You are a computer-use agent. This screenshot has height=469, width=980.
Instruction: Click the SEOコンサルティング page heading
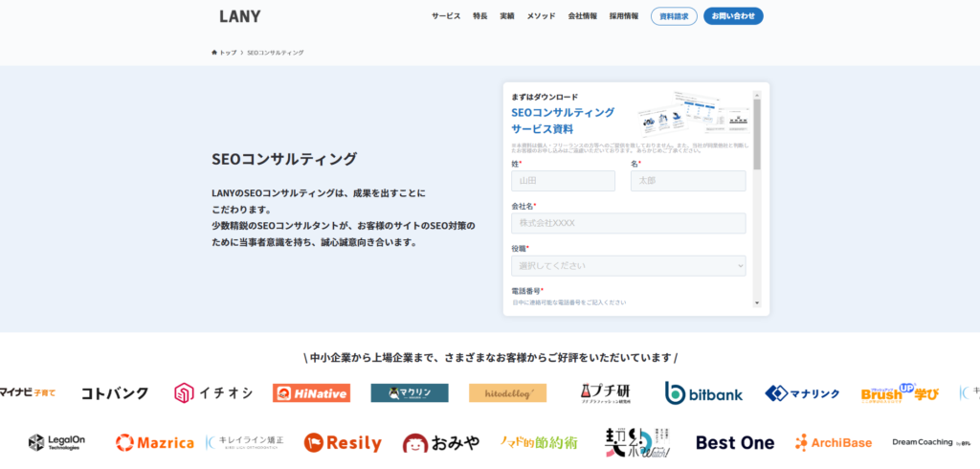(x=284, y=159)
